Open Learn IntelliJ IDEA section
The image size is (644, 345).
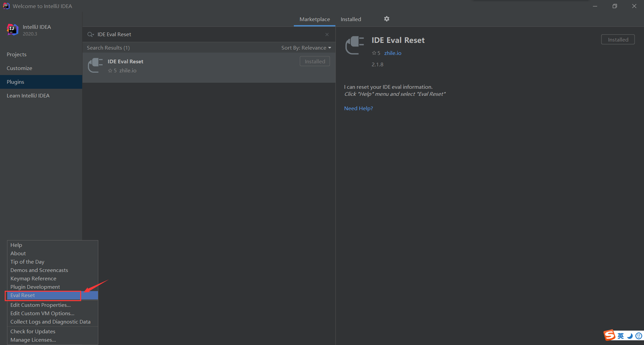(41, 96)
